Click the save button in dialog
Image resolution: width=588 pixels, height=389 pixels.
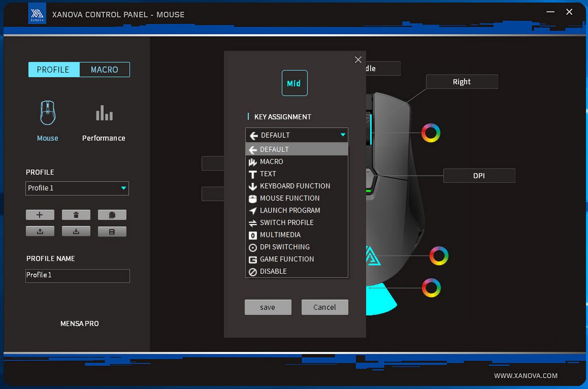tap(268, 307)
